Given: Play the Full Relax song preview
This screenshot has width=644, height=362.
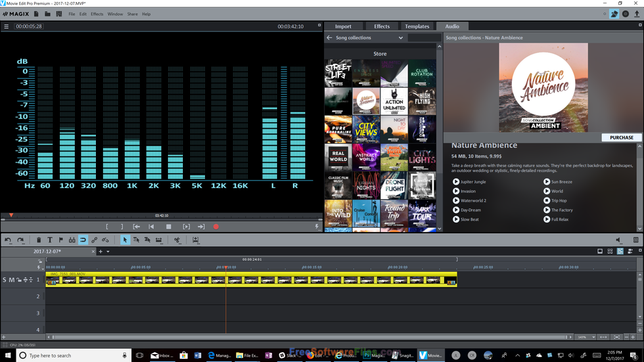Looking at the screenshot, I should (547, 219).
